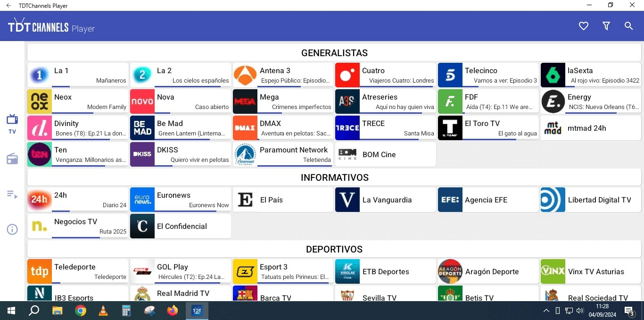The height and width of the screenshot is (320, 644).
Task: Click the 'Teletienda' program text
Action: pos(317,160)
